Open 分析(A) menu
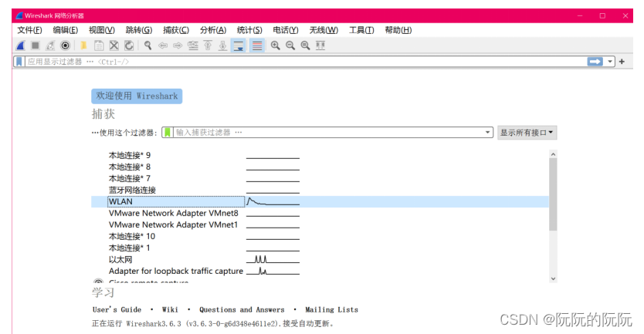The image size is (644, 334). click(213, 30)
